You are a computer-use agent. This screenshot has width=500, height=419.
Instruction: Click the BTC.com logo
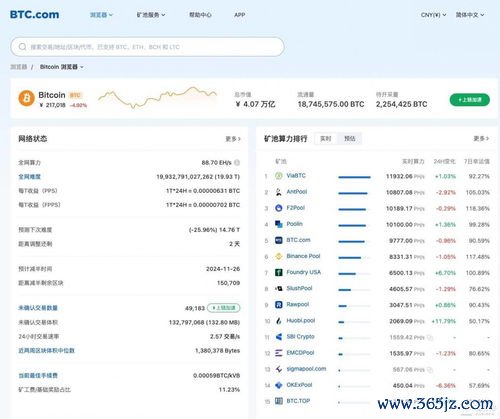[x=35, y=14]
